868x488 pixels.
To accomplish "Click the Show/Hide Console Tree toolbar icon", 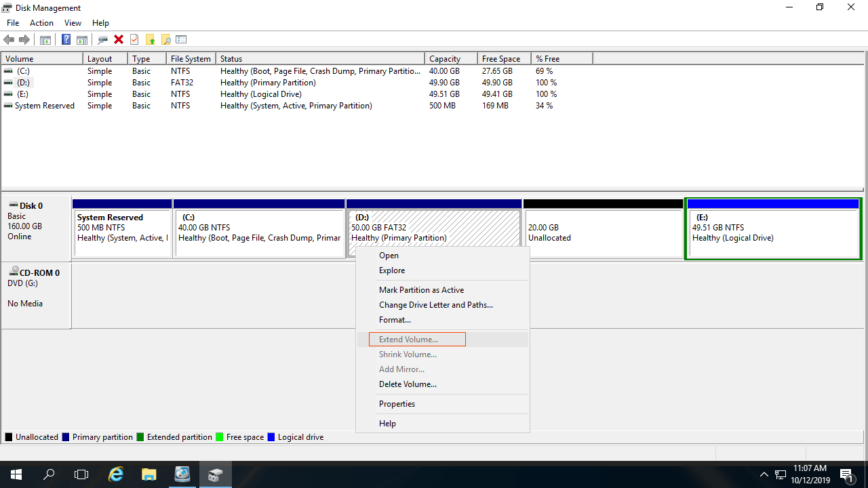I will point(45,39).
